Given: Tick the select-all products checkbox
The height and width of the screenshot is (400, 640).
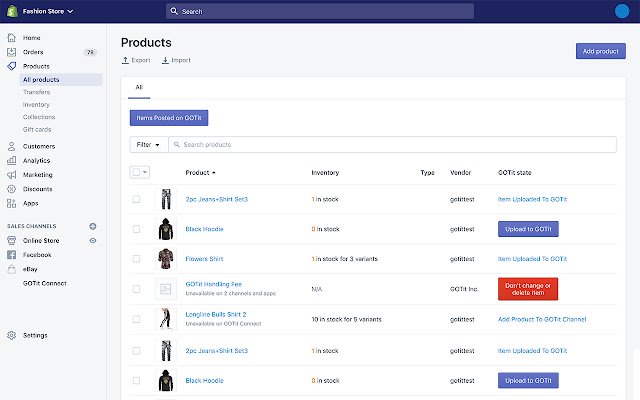Looking at the screenshot, I should pos(136,172).
